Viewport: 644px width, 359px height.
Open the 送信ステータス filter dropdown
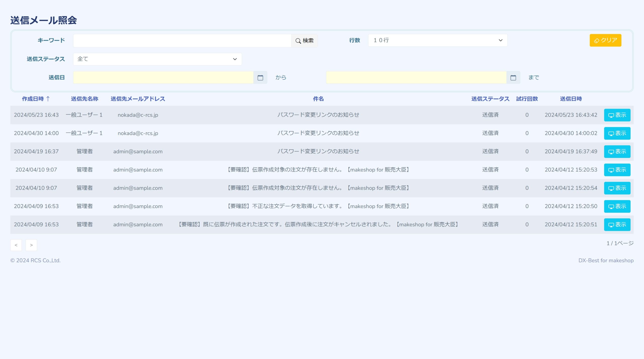tap(157, 59)
